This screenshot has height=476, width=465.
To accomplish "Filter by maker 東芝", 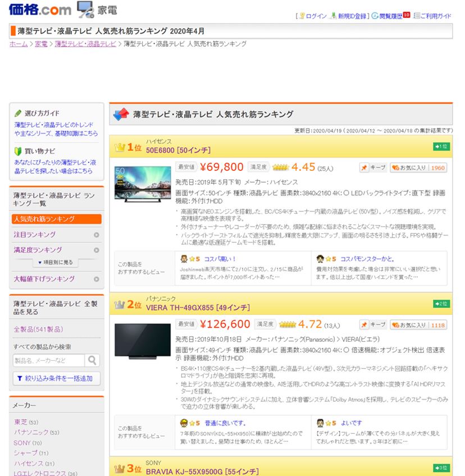I will [21, 422].
